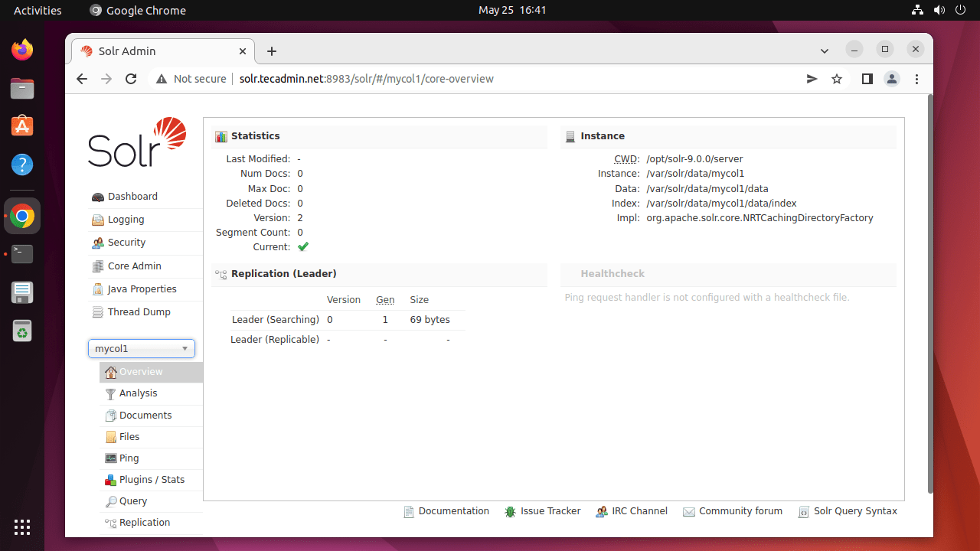Viewport: 980px width, 551px height.
Task: Open the mycol1 core selector dropdown
Action: click(141, 348)
